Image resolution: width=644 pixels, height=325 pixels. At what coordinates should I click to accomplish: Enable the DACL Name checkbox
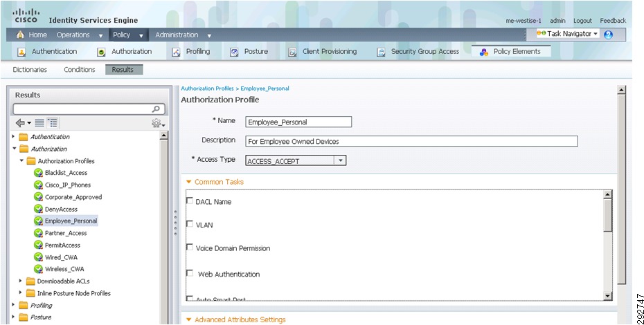pos(190,201)
